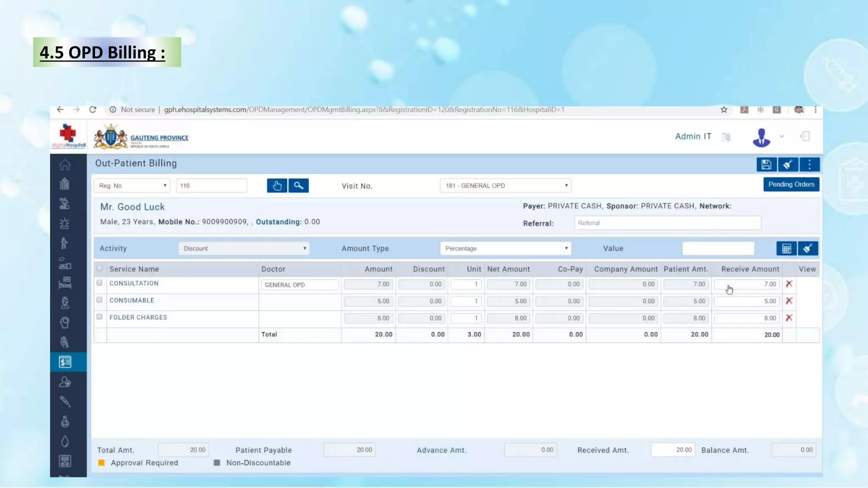Click the browser address bar URL
Viewport: 868px width, 488px height.
(x=364, y=110)
